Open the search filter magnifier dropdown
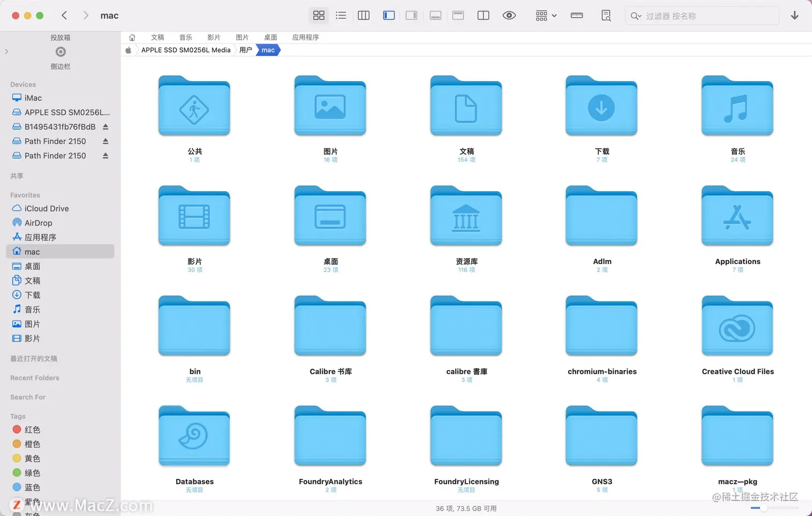The image size is (812, 516). click(636, 16)
